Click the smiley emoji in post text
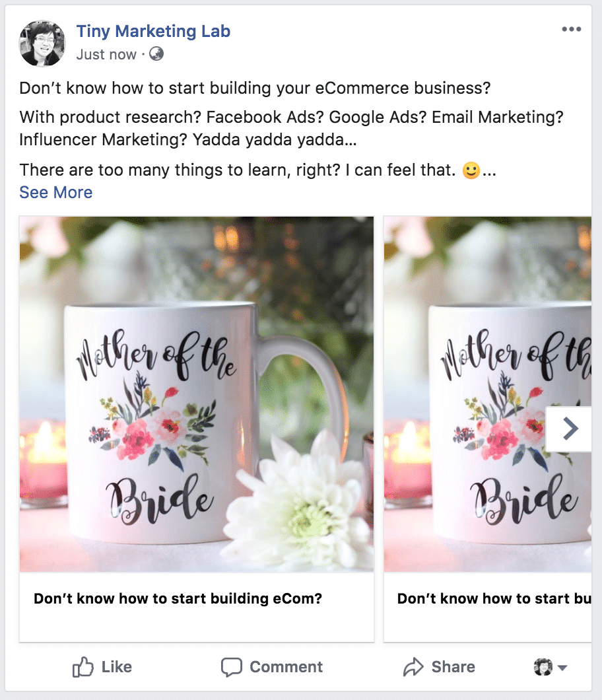602x700 pixels. click(x=471, y=170)
